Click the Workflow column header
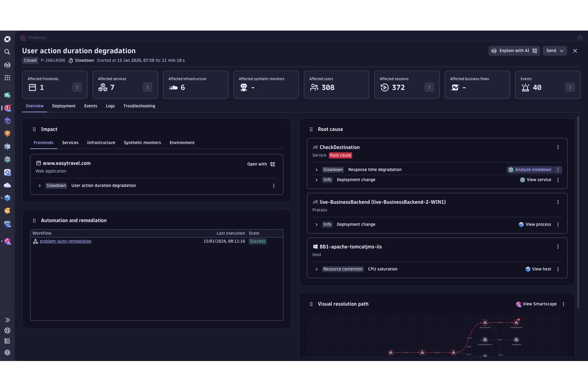This screenshot has width=588, height=392. [x=42, y=233]
